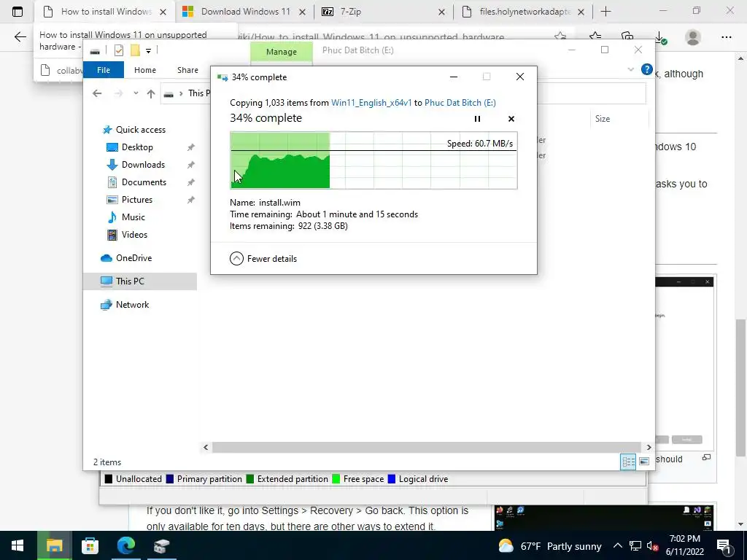Close the 7-Zip browser tab
This screenshot has height=560, width=747.
pyautogui.click(x=441, y=12)
